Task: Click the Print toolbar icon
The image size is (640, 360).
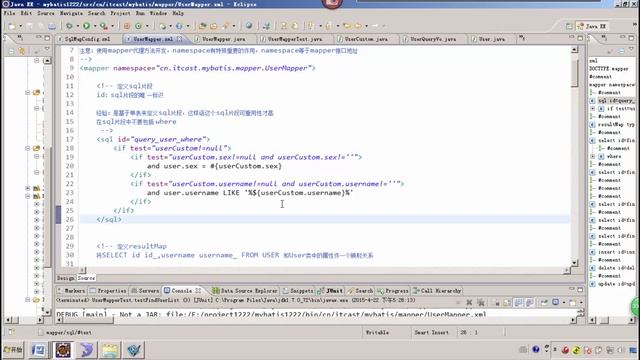Action: point(52,26)
